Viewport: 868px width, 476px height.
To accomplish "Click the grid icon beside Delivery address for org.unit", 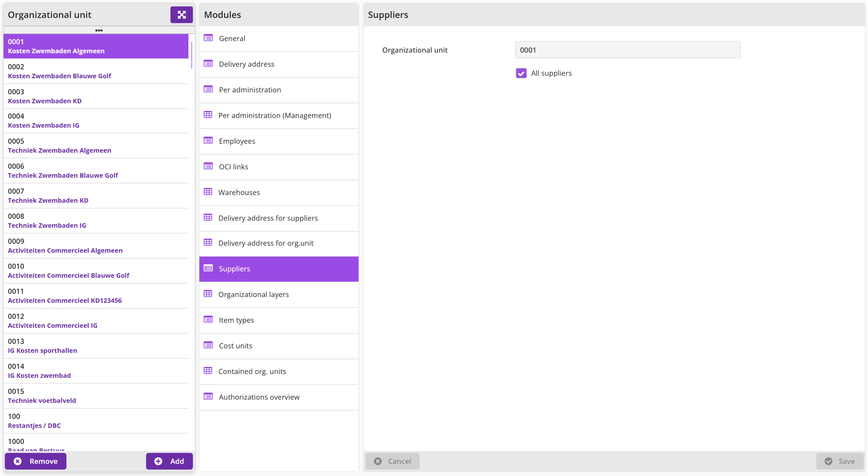I will [208, 242].
